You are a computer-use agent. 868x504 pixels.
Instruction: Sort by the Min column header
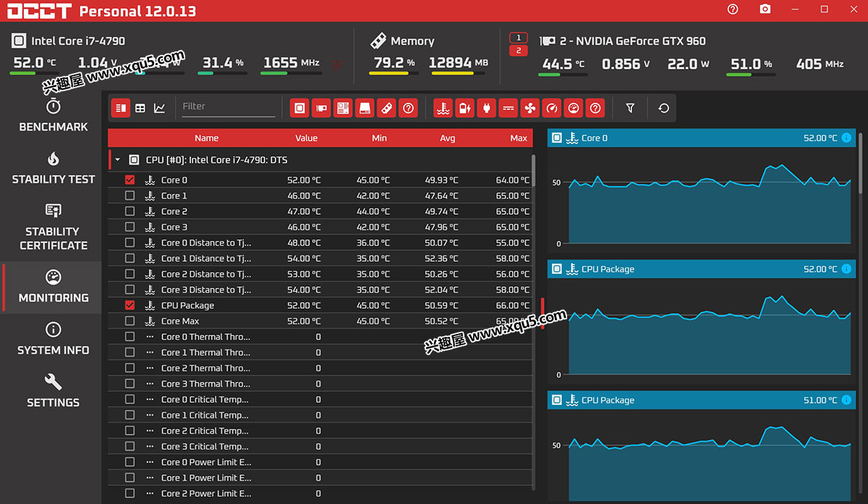click(379, 138)
